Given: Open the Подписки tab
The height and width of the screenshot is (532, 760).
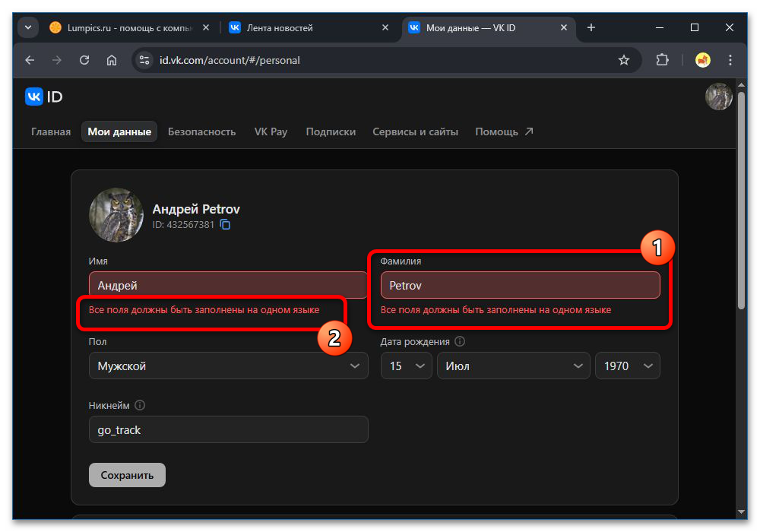Looking at the screenshot, I should 331,131.
